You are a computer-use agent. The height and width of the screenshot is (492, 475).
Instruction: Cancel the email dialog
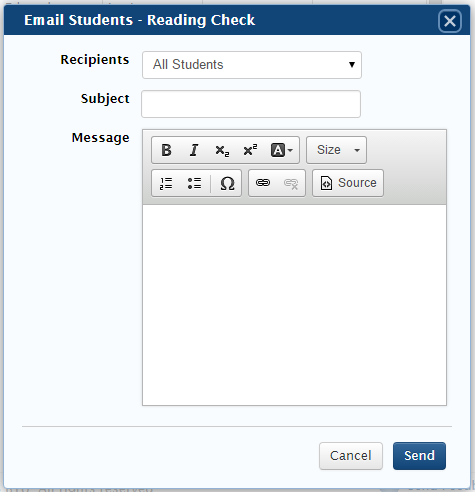(351, 456)
